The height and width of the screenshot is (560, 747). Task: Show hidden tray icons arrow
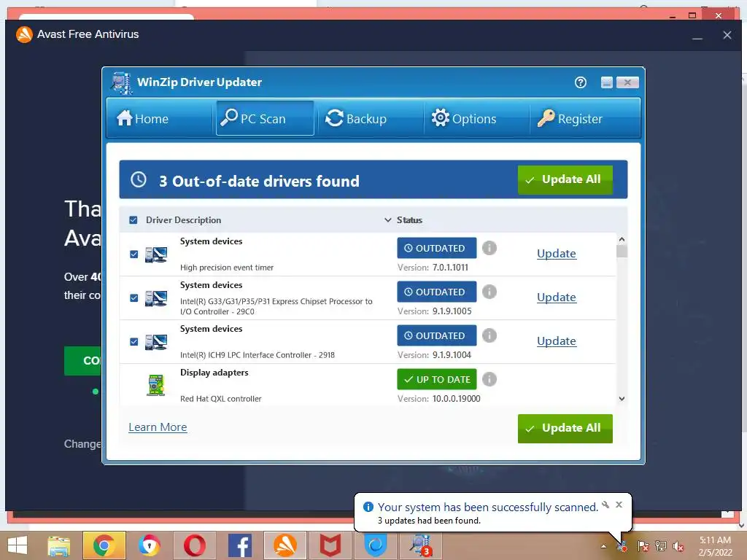(603, 547)
